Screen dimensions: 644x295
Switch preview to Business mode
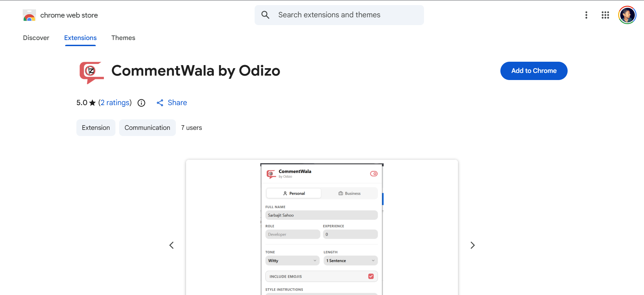tap(350, 193)
